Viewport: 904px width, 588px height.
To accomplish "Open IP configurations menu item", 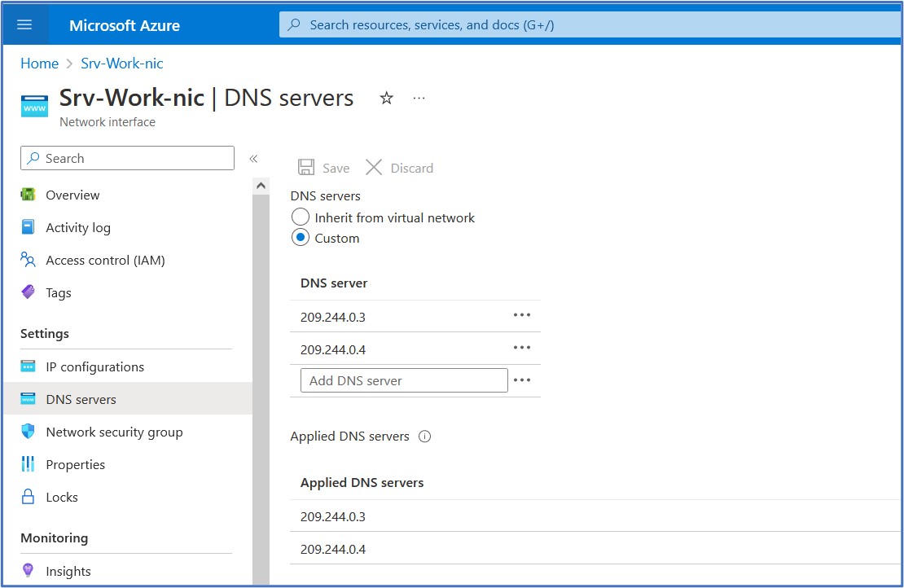I will 94,367.
